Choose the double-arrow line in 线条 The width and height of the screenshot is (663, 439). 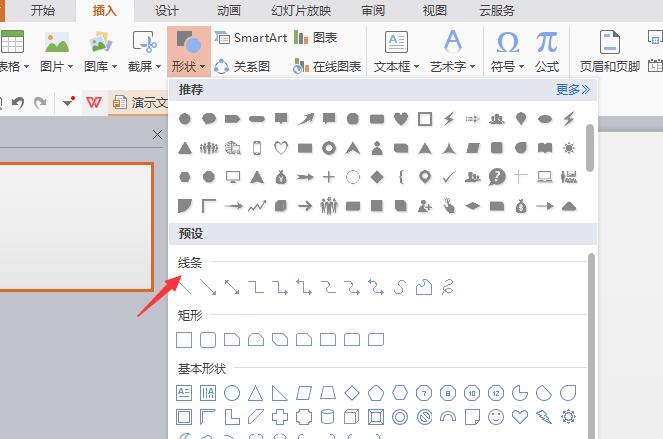pos(232,287)
